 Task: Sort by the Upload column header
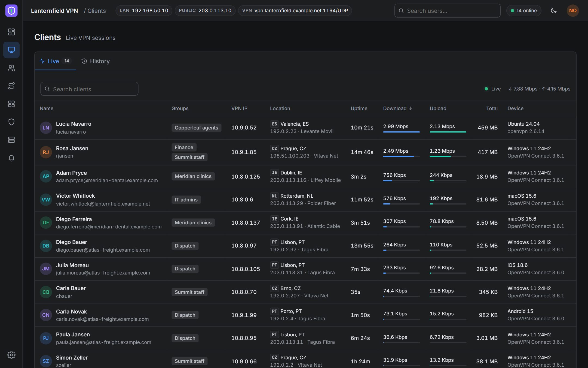coord(438,108)
